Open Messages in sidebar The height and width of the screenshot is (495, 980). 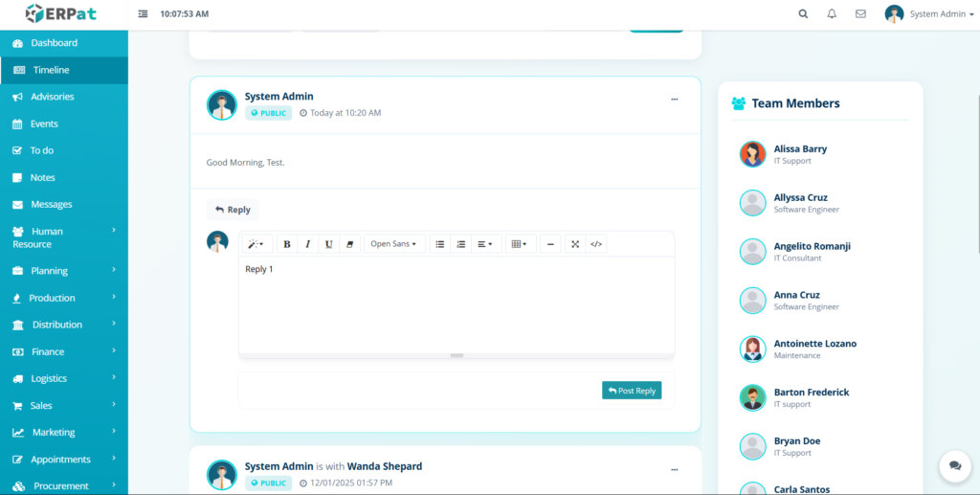pos(64,204)
